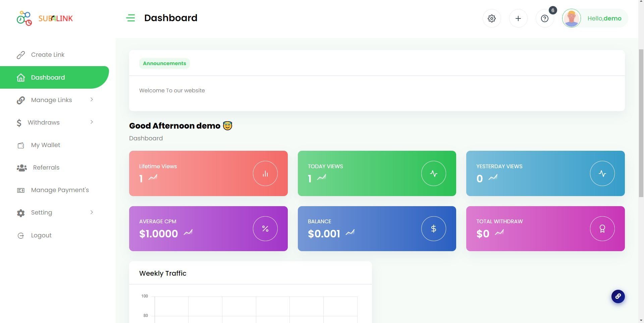The width and height of the screenshot is (644, 323).
Task: Click the Total Withdraw award ribbon icon
Action: point(602,229)
